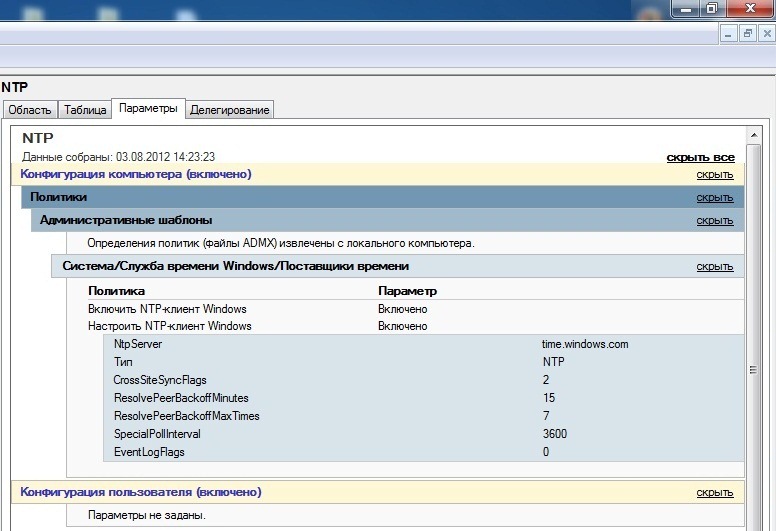
Task: Close the inner MDI window
Action: click(x=767, y=34)
